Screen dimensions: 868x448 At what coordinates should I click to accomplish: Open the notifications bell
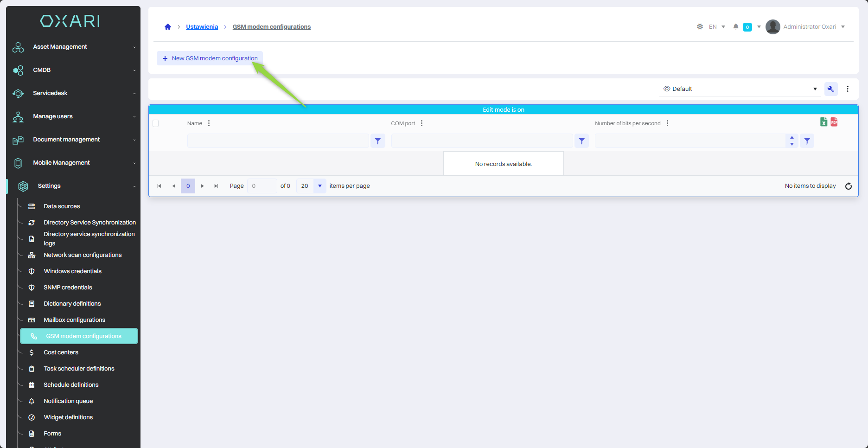[x=735, y=27]
